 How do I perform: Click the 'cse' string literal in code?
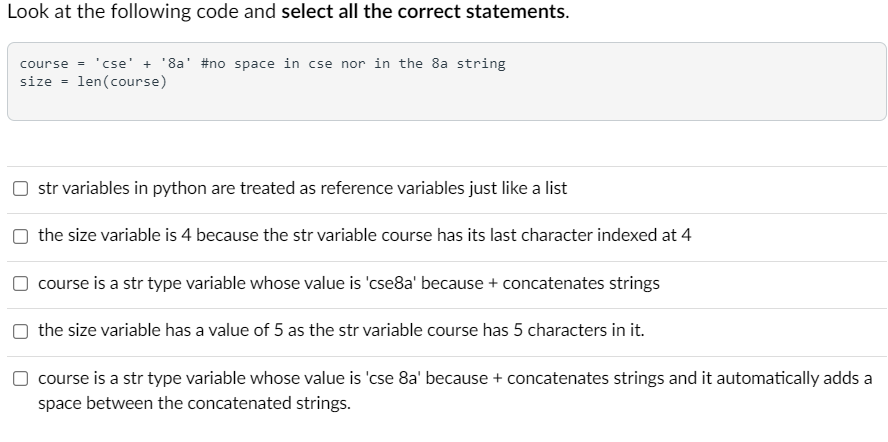[114, 63]
